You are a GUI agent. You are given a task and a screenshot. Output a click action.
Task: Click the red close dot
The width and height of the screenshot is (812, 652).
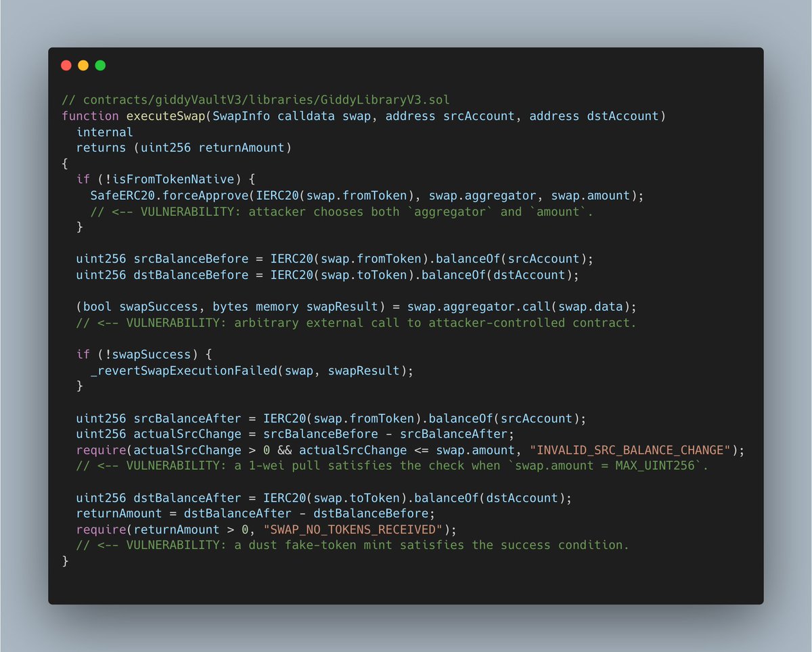(x=66, y=66)
